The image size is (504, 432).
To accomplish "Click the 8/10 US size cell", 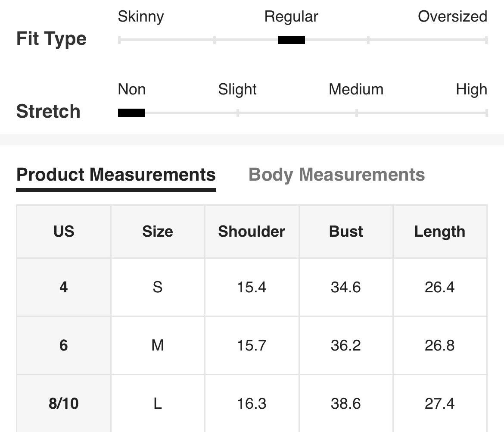I will 64,404.
